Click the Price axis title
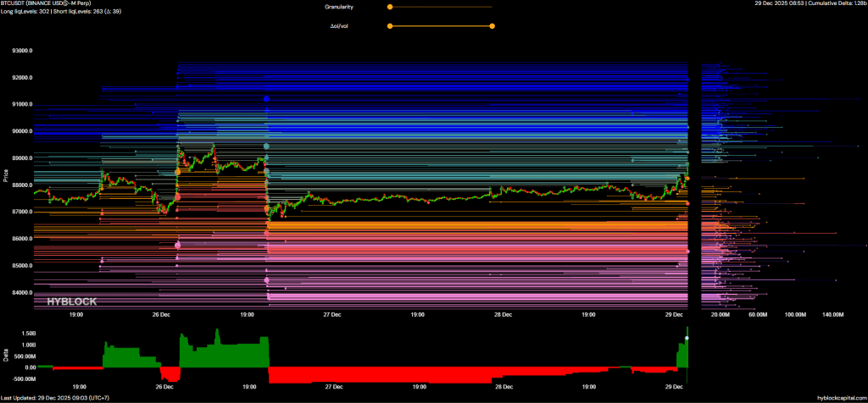The height and width of the screenshot is (403, 868). point(5,176)
